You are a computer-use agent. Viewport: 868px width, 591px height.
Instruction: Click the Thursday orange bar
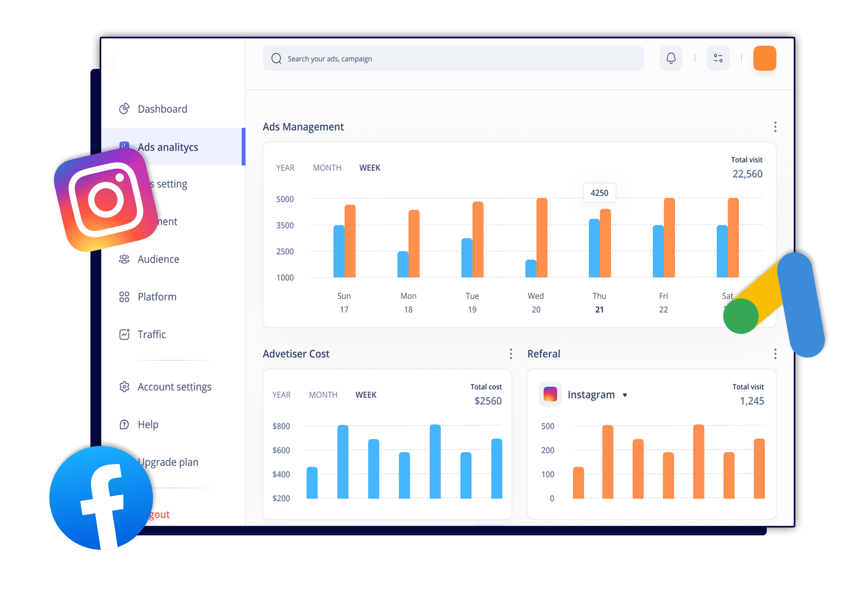click(605, 243)
